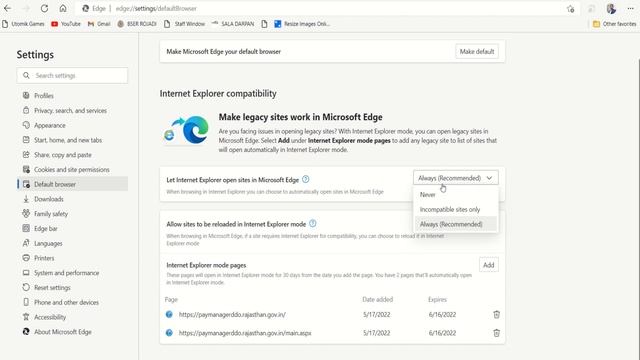Open Family safety settings

coord(72,213)
